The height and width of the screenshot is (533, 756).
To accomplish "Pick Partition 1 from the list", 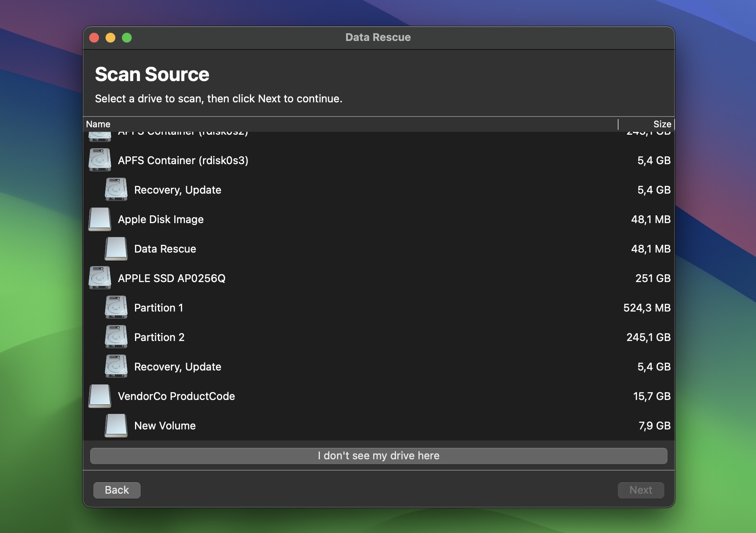I will point(159,308).
